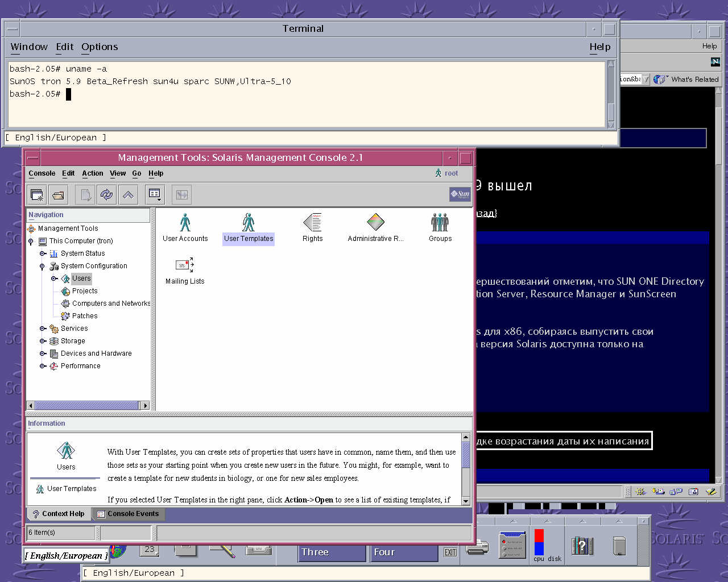Click the What's Related browser button

[x=686, y=80]
